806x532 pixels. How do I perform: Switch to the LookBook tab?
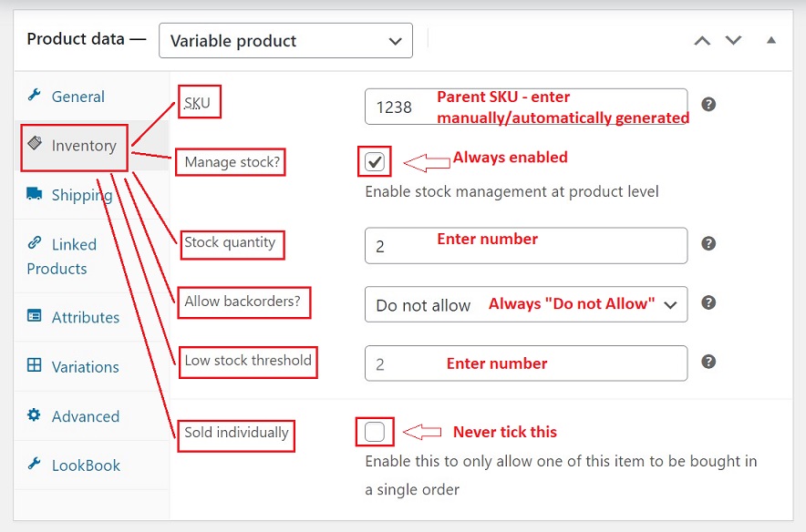point(86,465)
